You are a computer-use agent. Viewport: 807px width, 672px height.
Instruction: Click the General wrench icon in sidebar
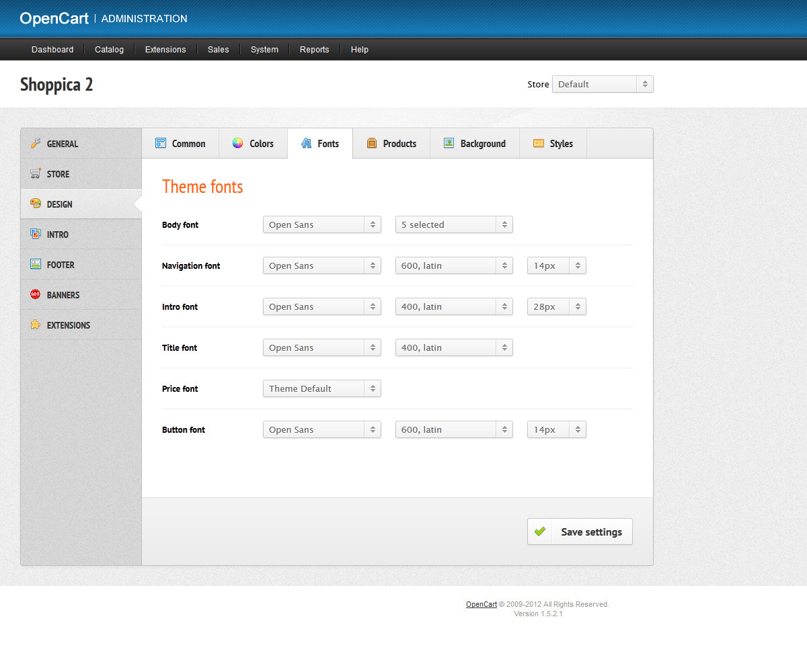36,144
